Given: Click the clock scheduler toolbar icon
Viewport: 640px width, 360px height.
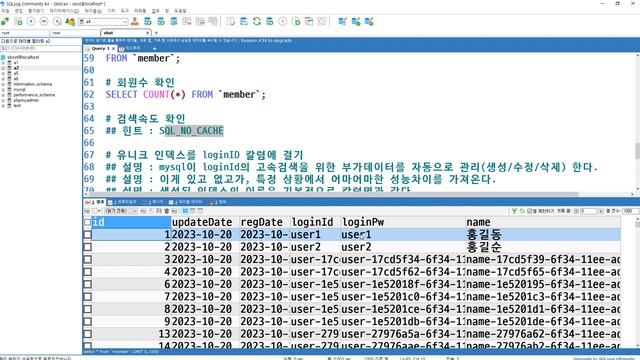Looking at the screenshot, I should [x=283, y=22].
